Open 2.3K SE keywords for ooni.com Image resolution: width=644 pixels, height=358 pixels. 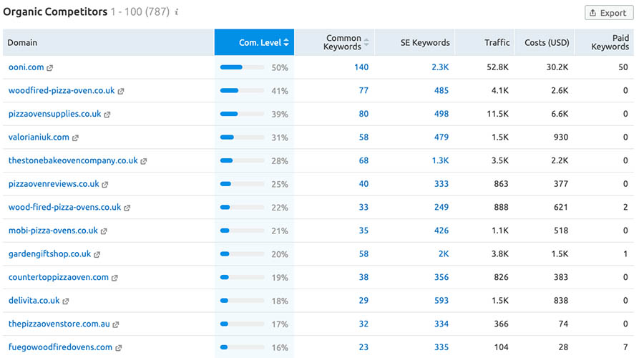point(440,67)
